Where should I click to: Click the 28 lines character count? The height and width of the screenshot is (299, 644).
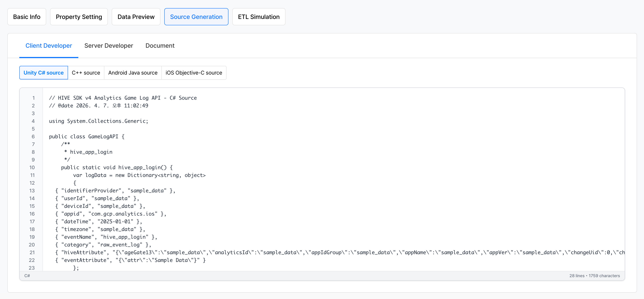point(594,276)
